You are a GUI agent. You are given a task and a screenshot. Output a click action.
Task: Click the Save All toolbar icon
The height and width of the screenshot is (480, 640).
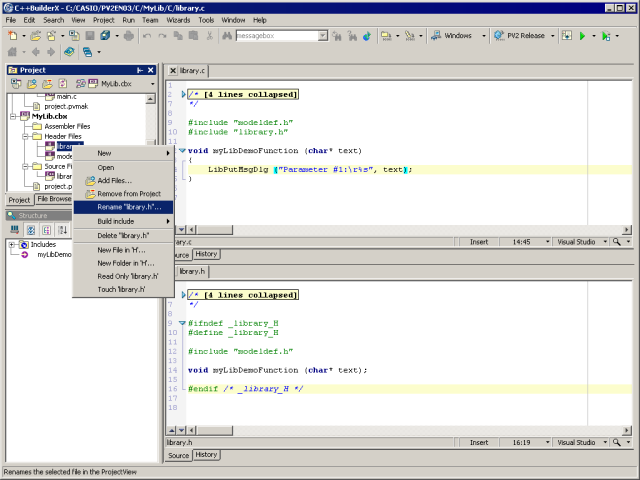pyautogui.click(x=105, y=36)
